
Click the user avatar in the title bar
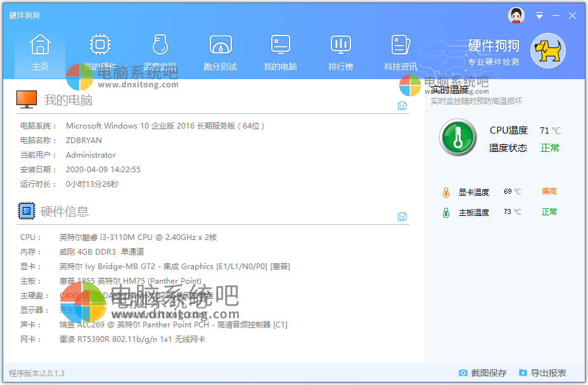click(x=516, y=15)
